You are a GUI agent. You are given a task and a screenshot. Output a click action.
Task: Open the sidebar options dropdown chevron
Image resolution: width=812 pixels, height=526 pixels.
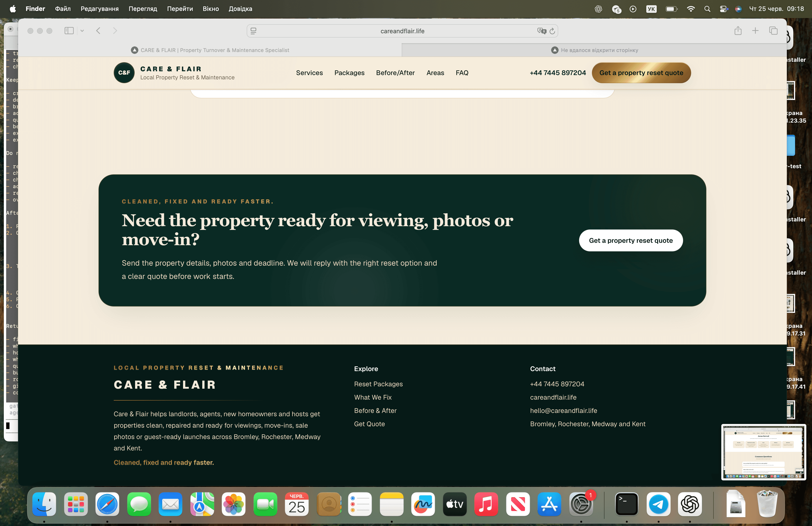pos(82,31)
